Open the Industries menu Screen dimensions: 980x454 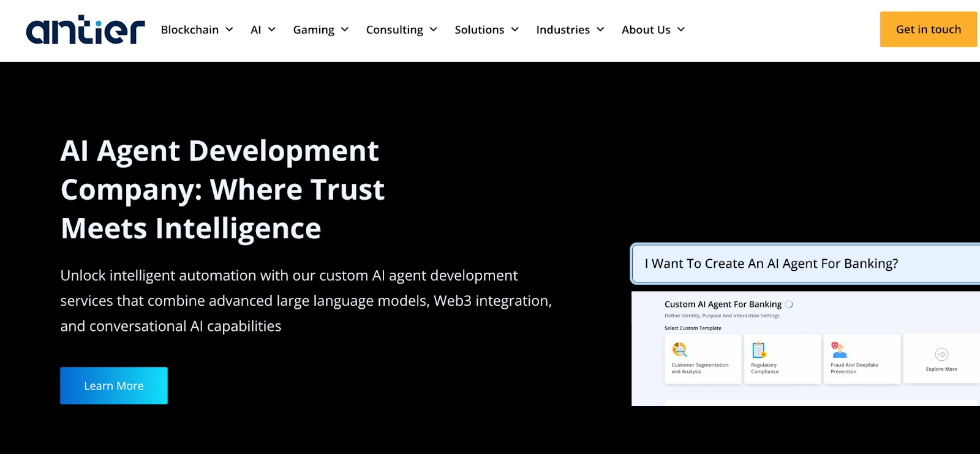click(x=563, y=29)
